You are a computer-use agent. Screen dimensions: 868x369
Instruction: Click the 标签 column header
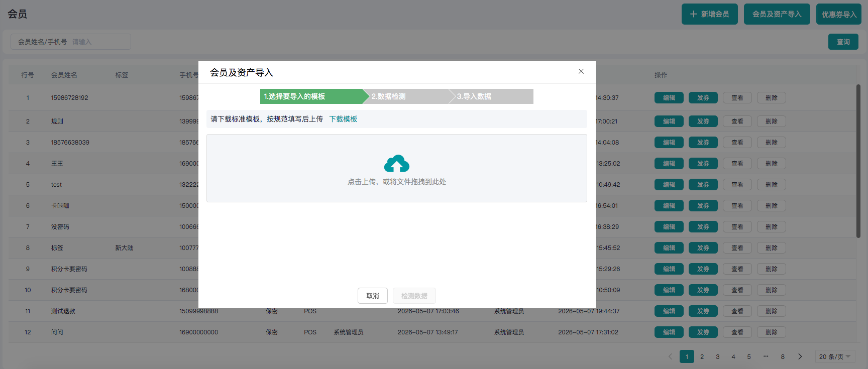(122, 75)
